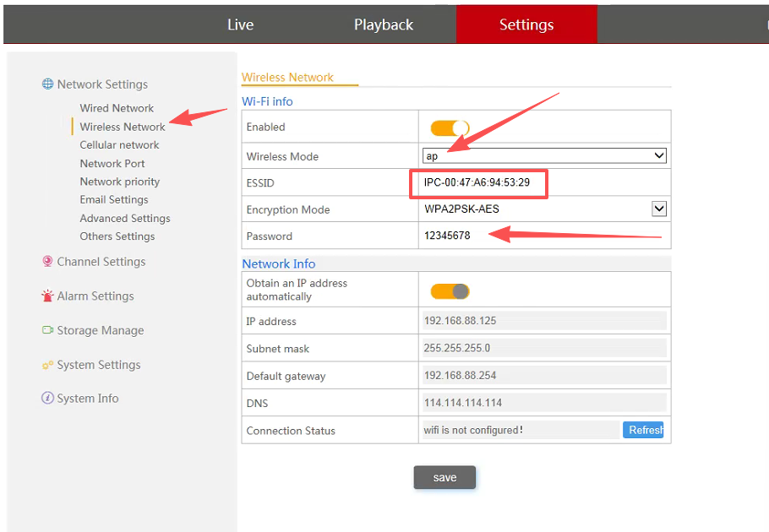
Task: Select the Settings tab
Action: (526, 24)
